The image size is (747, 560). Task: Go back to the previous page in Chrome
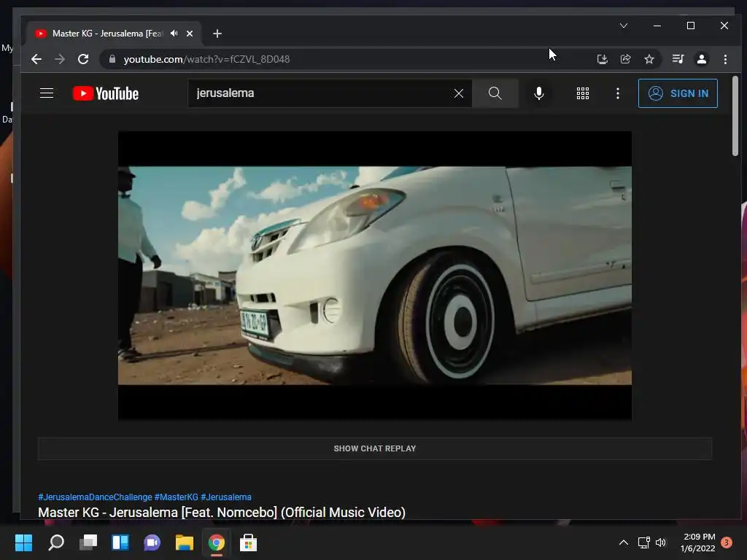tap(36, 59)
